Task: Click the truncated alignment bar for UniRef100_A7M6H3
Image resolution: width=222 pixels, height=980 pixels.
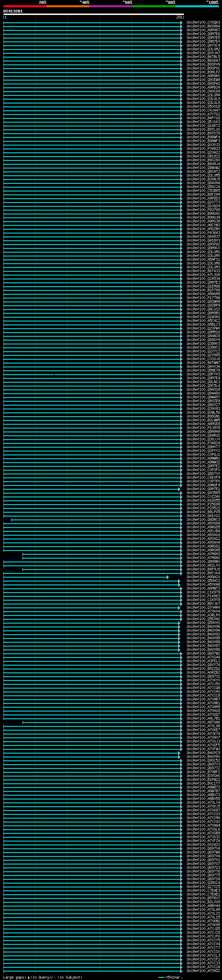Action: pos(102,554)
